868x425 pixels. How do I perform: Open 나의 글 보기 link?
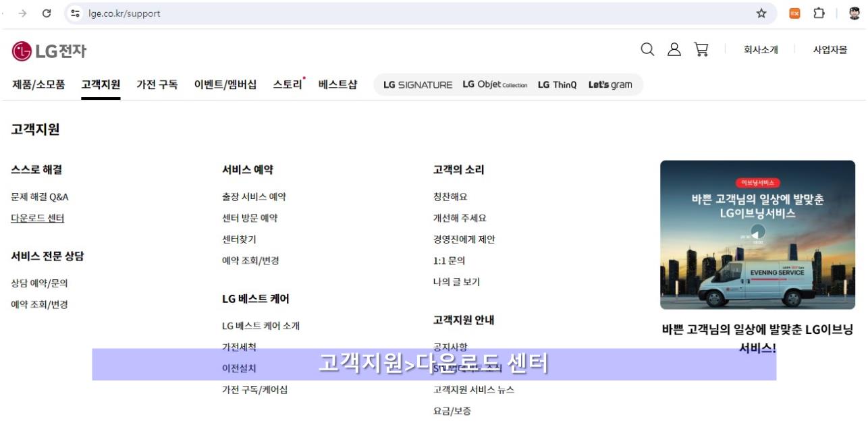click(x=456, y=282)
